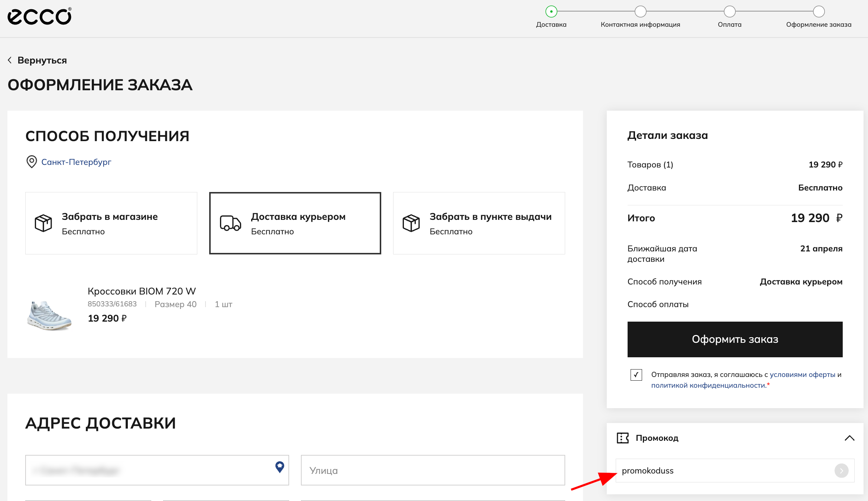Toggle the offer terms agreement checkbox
Screen dimensions: 868x501
click(636, 375)
